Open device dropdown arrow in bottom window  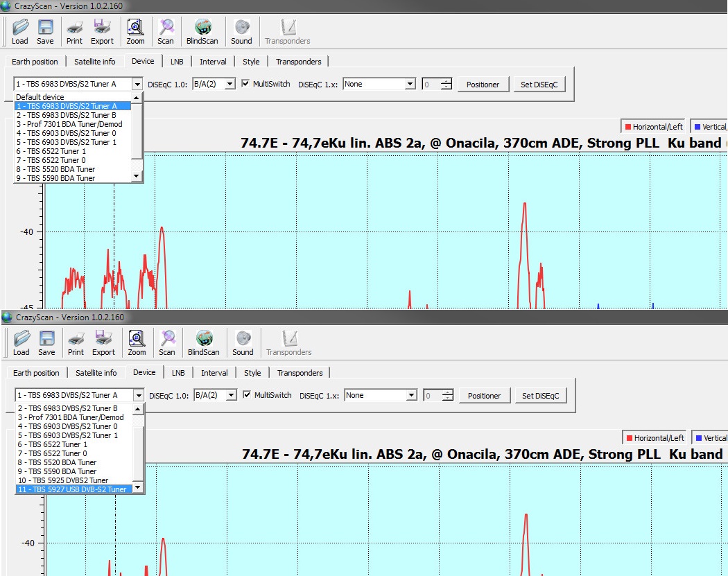pyautogui.click(x=139, y=396)
